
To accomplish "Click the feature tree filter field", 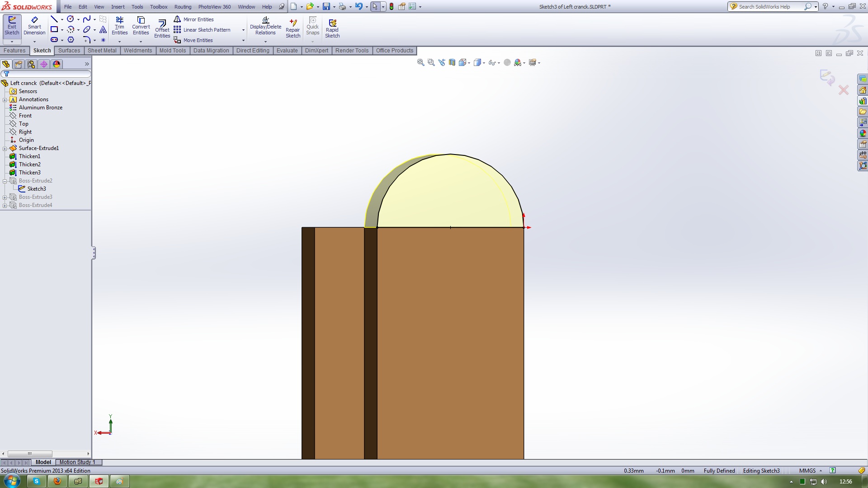I will click(47, 74).
